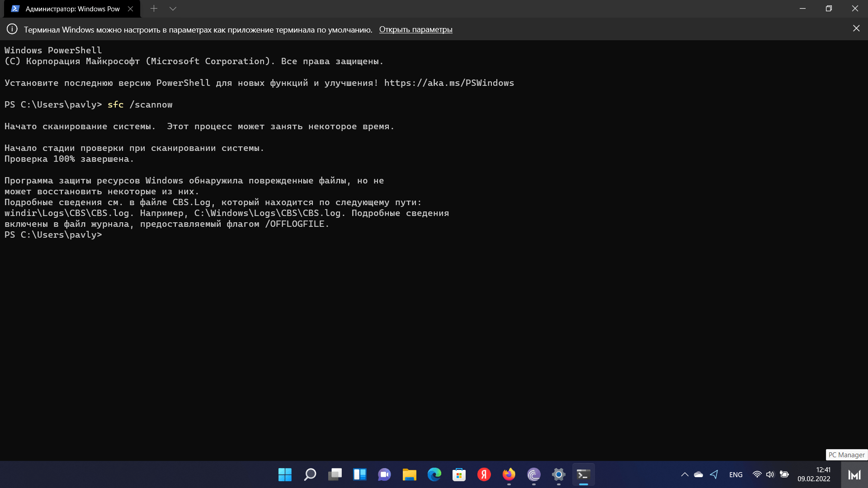Click the Проверка 100% завершена line
Screen dimensions: 868x488
tap(69, 159)
